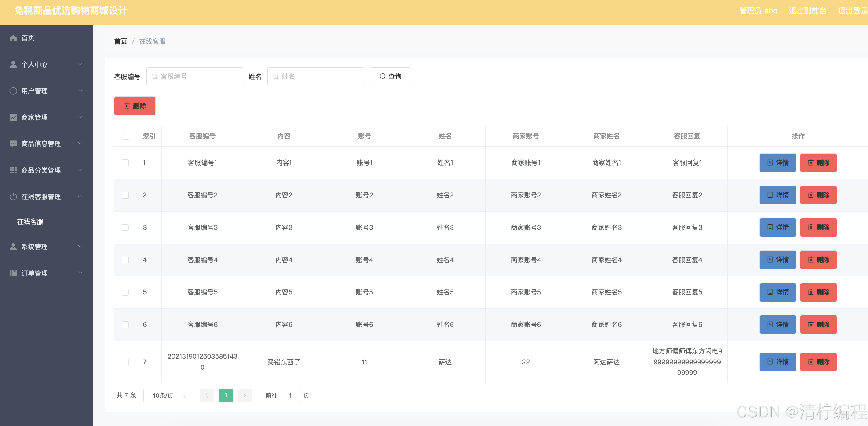Click the home icon in sidebar
Screen dimensions: 868x426
[13, 38]
